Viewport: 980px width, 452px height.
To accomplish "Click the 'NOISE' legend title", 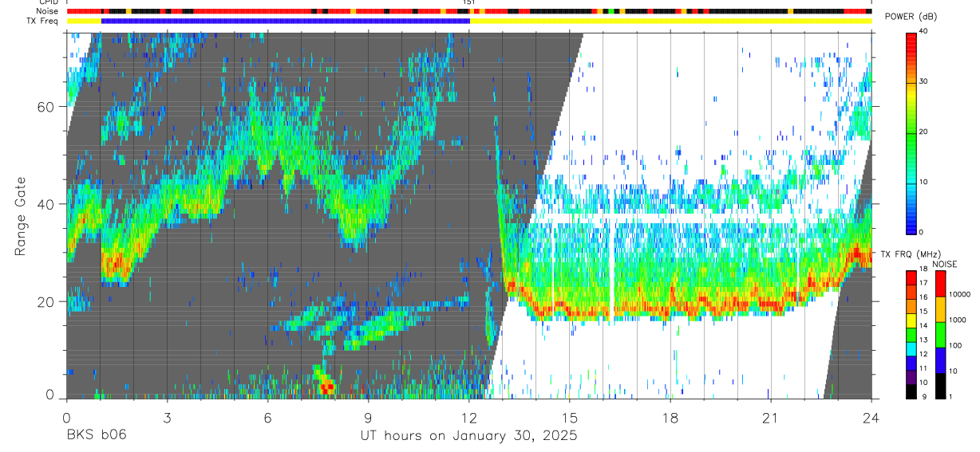I will coord(944,264).
